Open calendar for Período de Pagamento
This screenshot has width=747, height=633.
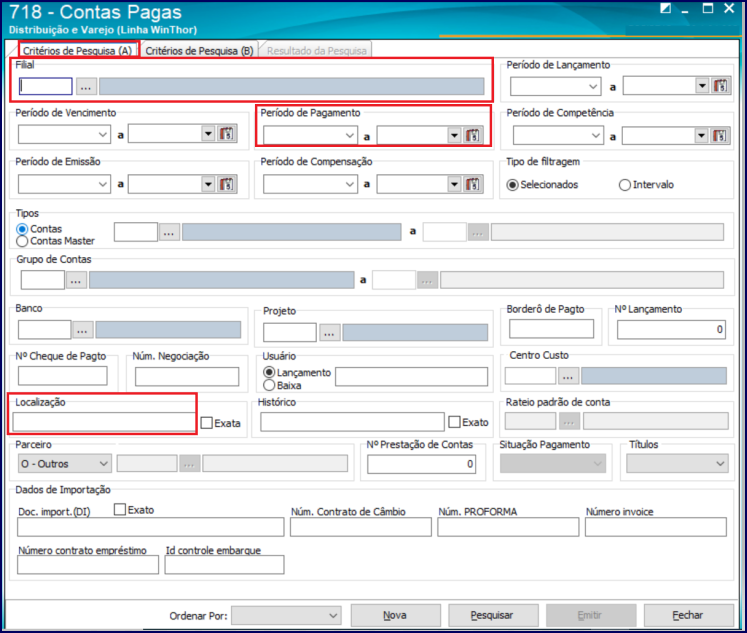coord(472,135)
